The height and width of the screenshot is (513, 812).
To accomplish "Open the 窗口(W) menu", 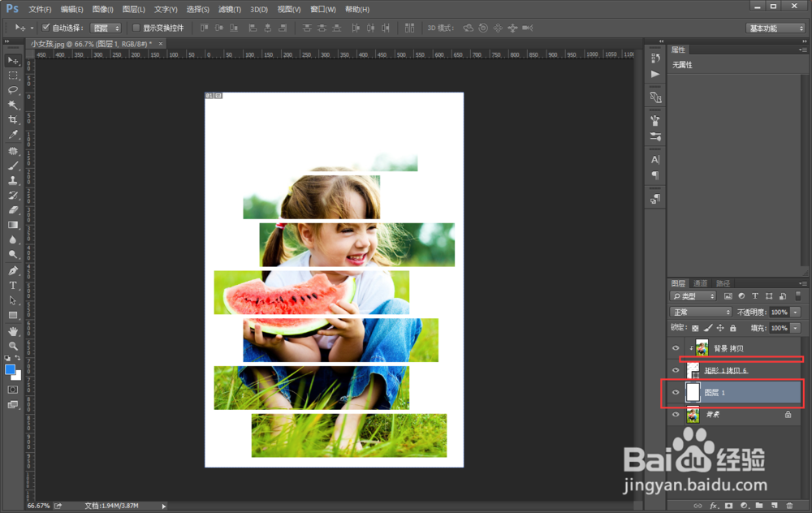I will [322, 9].
